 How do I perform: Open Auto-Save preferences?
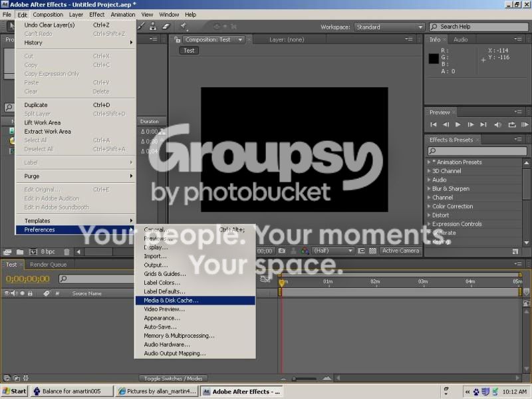(195, 327)
